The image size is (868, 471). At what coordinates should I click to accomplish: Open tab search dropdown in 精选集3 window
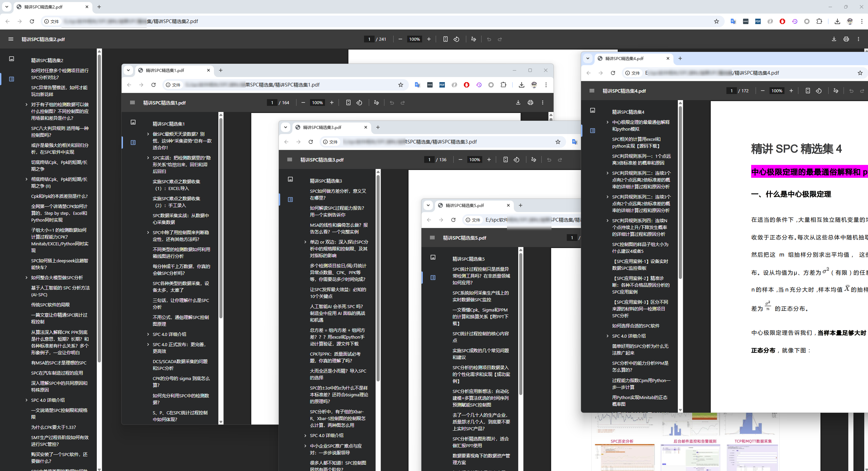pos(286,127)
